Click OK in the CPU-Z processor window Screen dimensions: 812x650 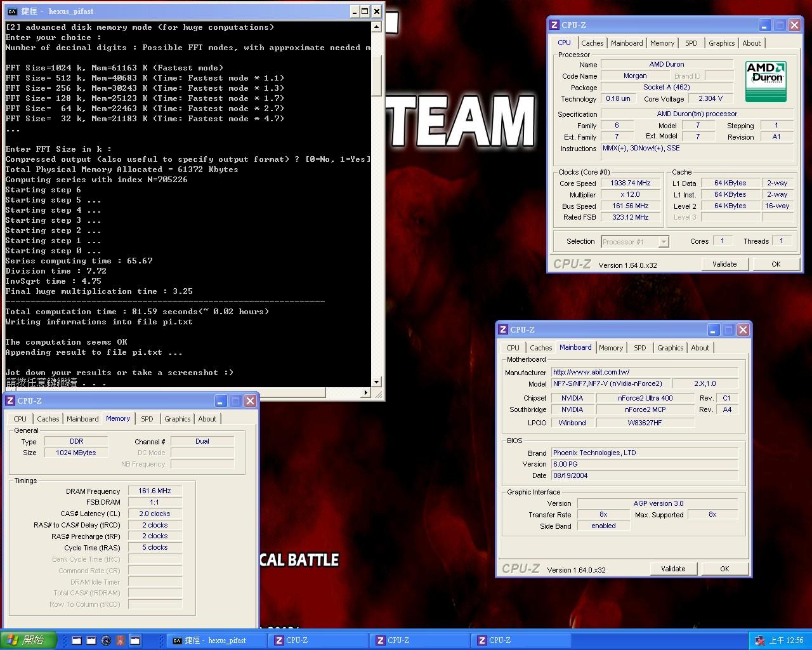pyautogui.click(x=776, y=264)
